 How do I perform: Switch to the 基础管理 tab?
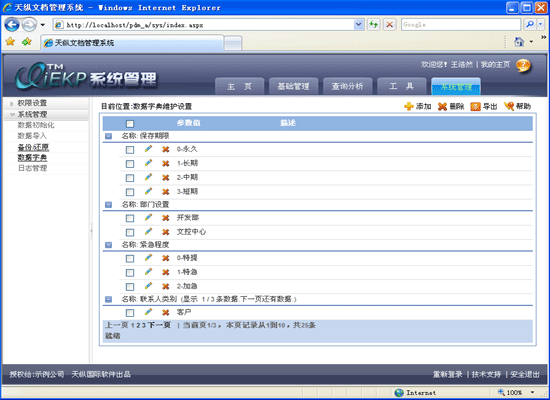[x=293, y=86]
